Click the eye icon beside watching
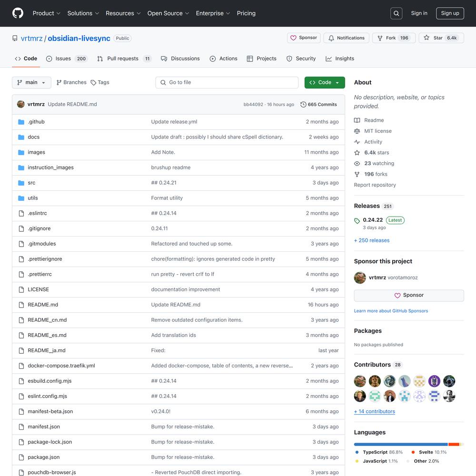Image resolution: width=476 pixels, height=476 pixels. [x=357, y=163]
